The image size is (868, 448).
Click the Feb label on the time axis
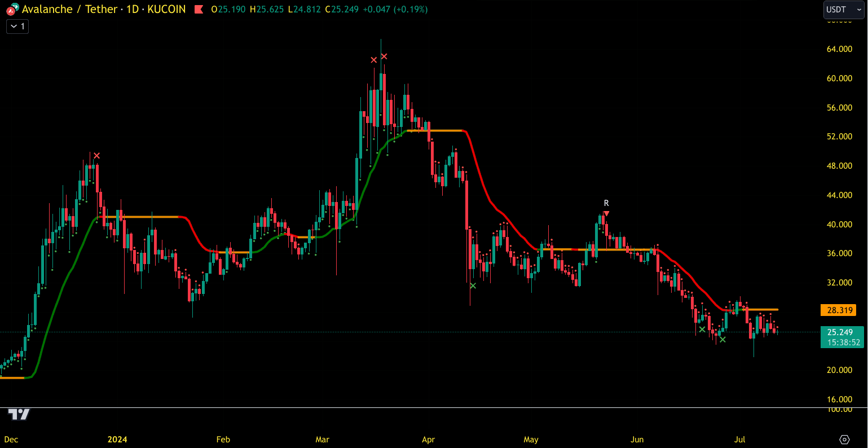(x=223, y=440)
